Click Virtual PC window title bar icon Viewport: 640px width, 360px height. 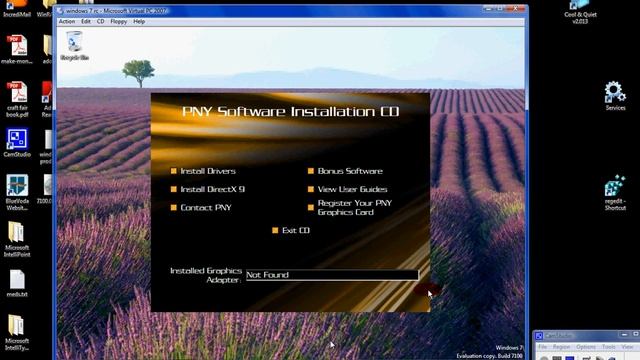tap(61, 11)
